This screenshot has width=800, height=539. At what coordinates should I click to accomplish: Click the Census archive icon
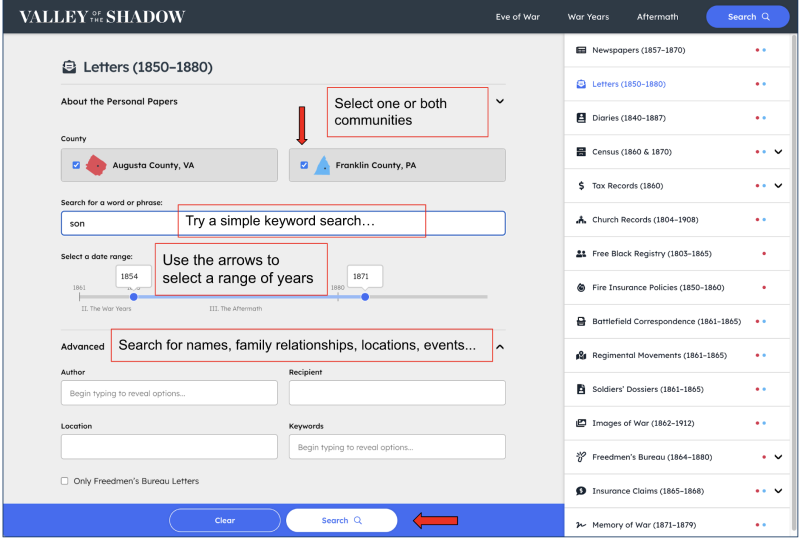coord(581,152)
